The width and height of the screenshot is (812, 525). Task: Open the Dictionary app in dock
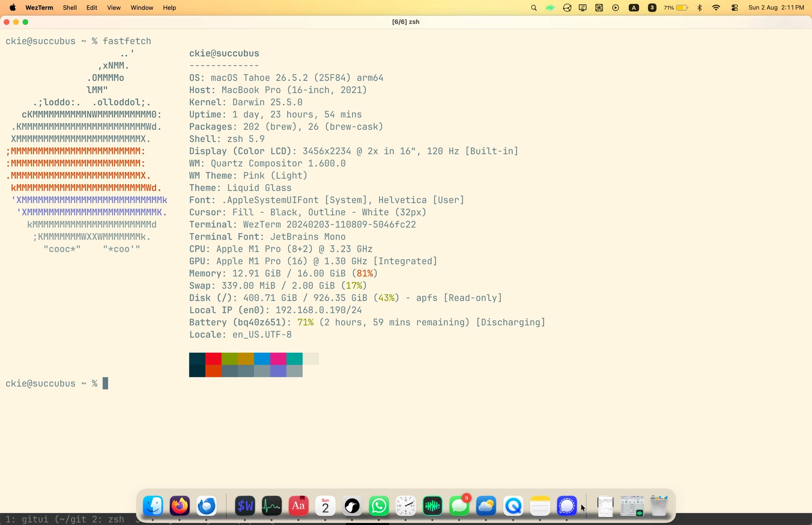pyautogui.click(x=299, y=506)
